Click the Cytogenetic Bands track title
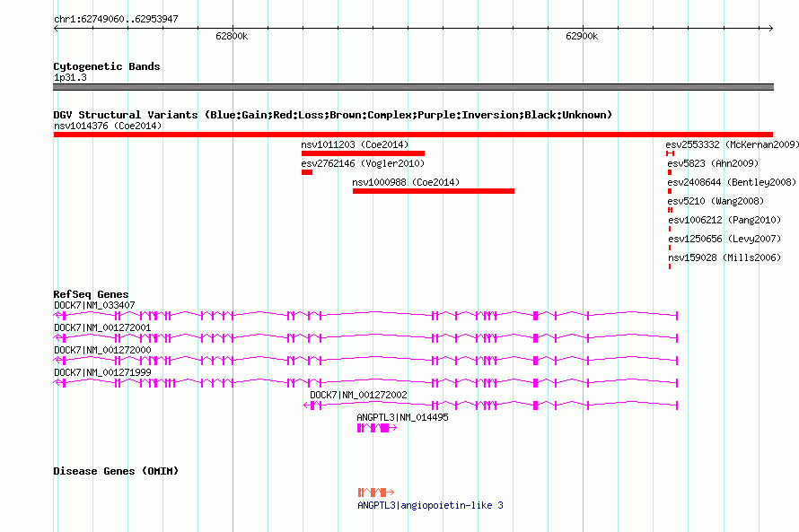The height and width of the screenshot is (532, 799). tap(107, 66)
